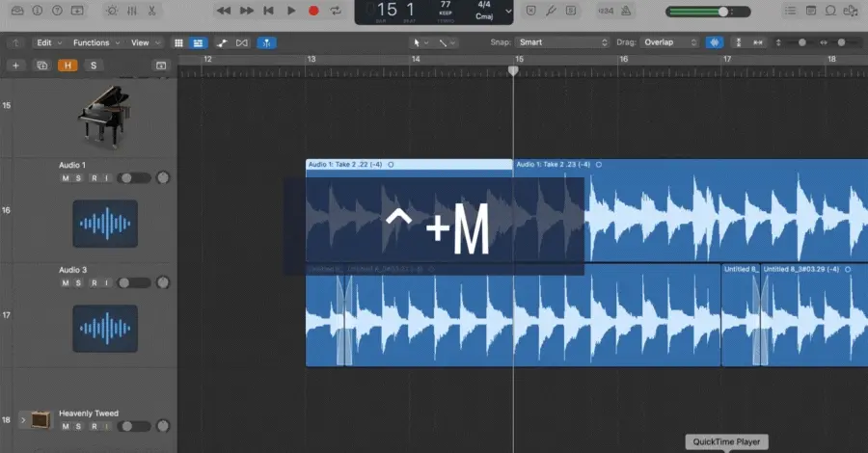
Task: Click the Cmaj key signature
Action: coord(484,16)
